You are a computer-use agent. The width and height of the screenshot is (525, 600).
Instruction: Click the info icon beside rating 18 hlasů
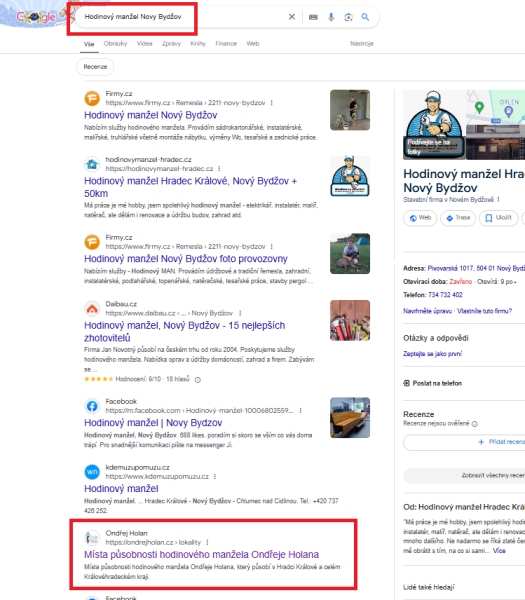pyautogui.click(x=198, y=380)
